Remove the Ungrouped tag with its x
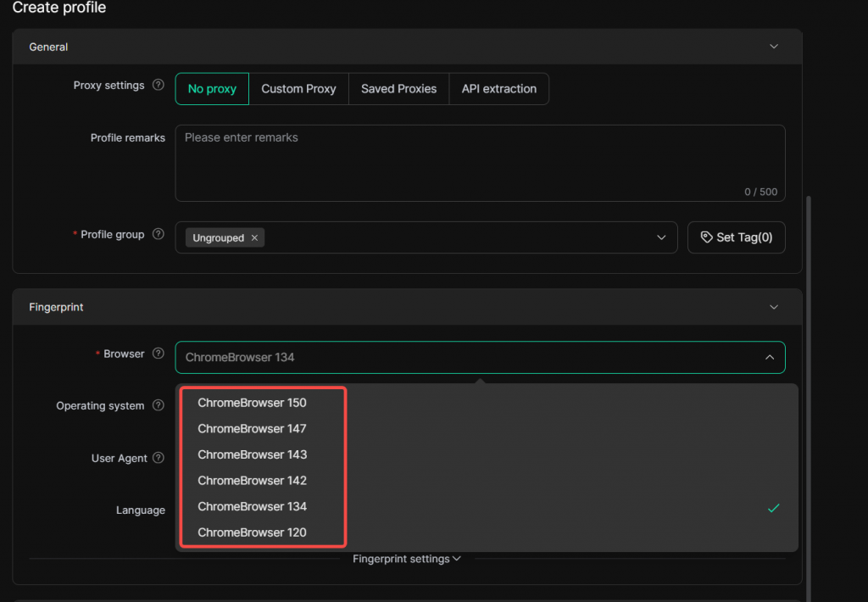Viewport: 868px width, 602px height. click(x=254, y=237)
